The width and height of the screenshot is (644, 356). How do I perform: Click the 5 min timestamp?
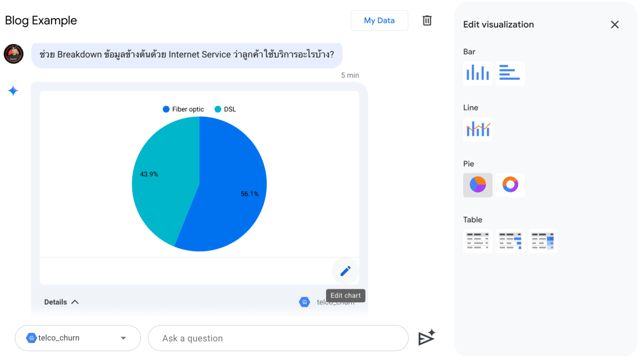point(350,75)
